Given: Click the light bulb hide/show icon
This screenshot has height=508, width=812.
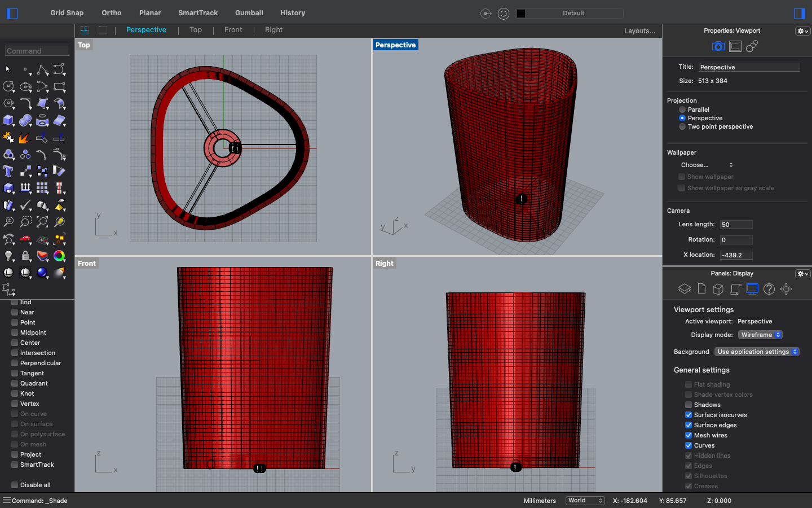Looking at the screenshot, I should (8, 256).
